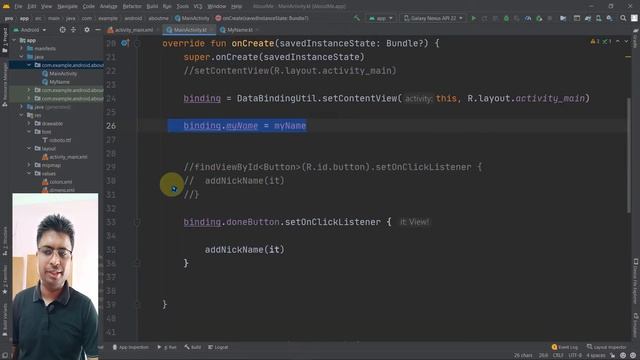Click the green Run app button
The height and width of the screenshot is (360, 640).
pos(473,18)
